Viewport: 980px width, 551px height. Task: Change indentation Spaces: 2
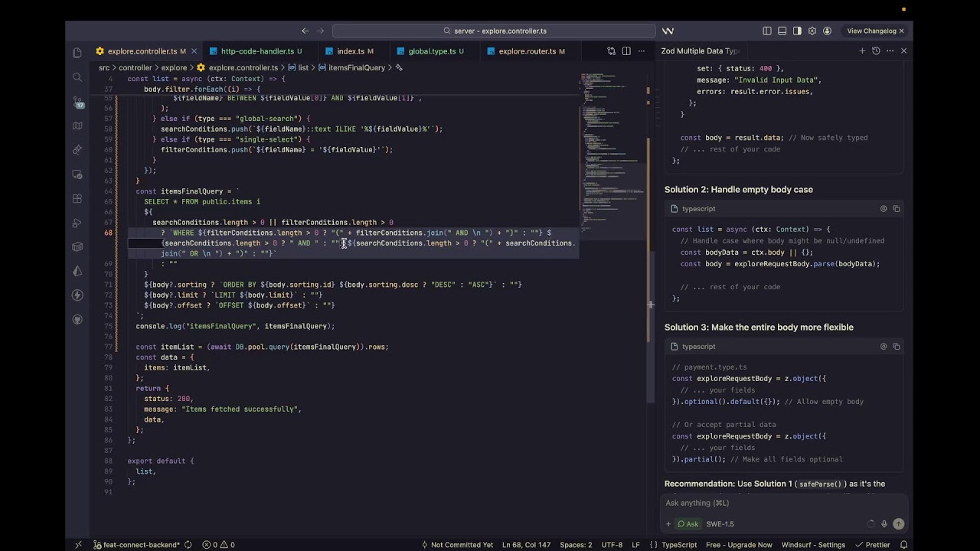576,545
